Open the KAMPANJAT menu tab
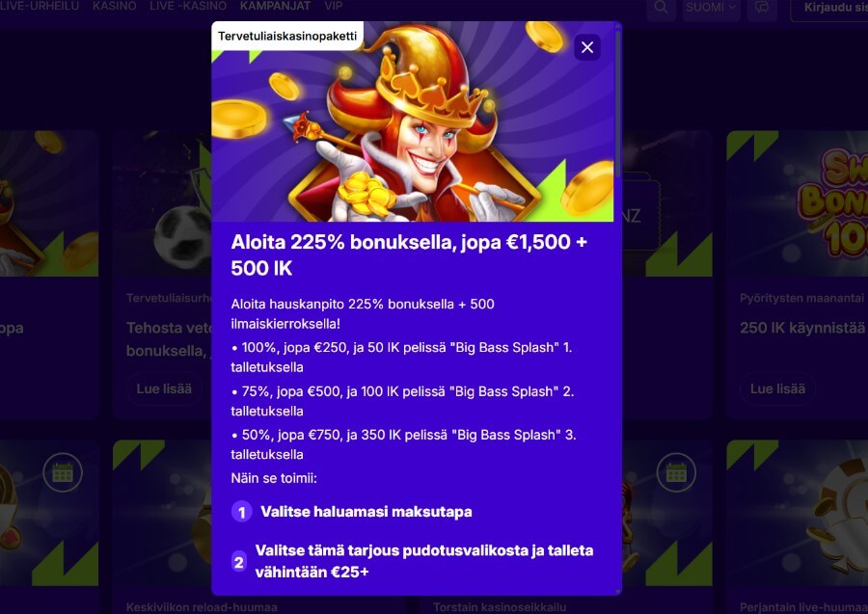 coord(275,6)
